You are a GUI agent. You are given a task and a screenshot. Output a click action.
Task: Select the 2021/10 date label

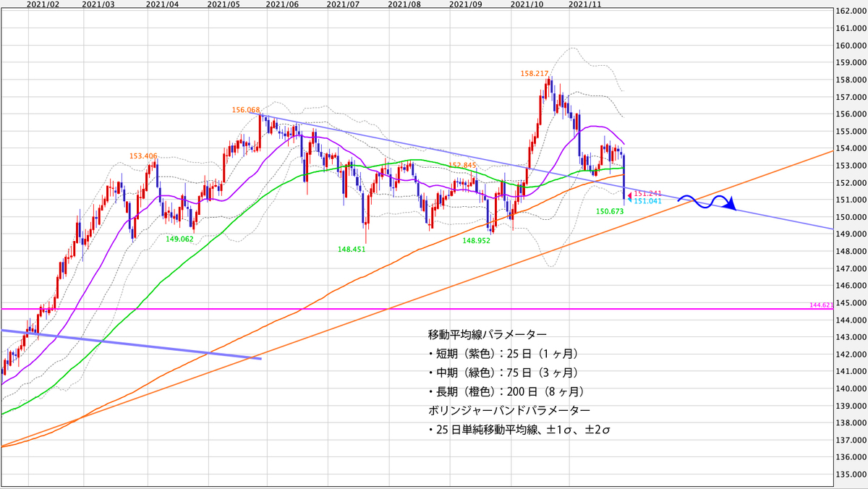(526, 4)
